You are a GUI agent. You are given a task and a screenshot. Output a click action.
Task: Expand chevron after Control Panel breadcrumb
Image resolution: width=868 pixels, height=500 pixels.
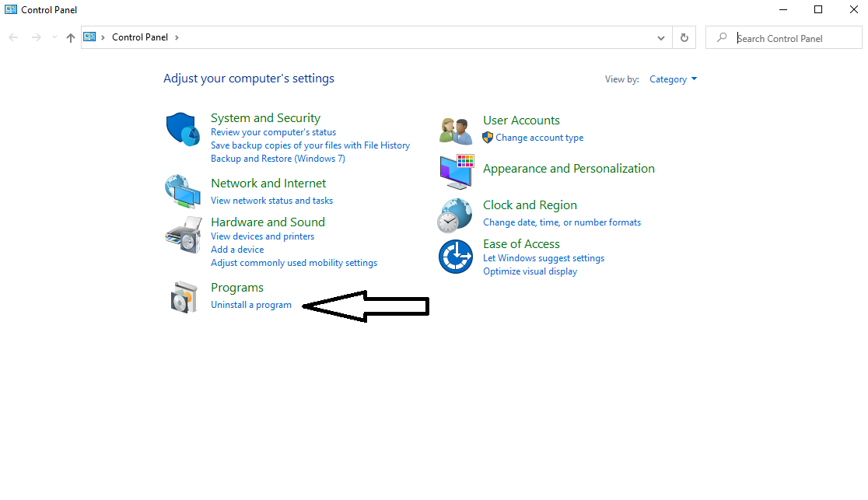click(x=177, y=37)
